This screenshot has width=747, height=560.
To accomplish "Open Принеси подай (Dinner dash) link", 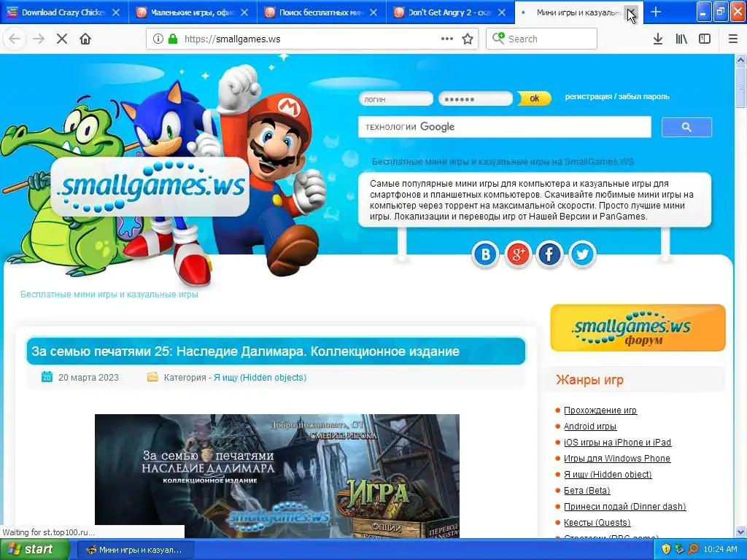I will coord(624,507).
